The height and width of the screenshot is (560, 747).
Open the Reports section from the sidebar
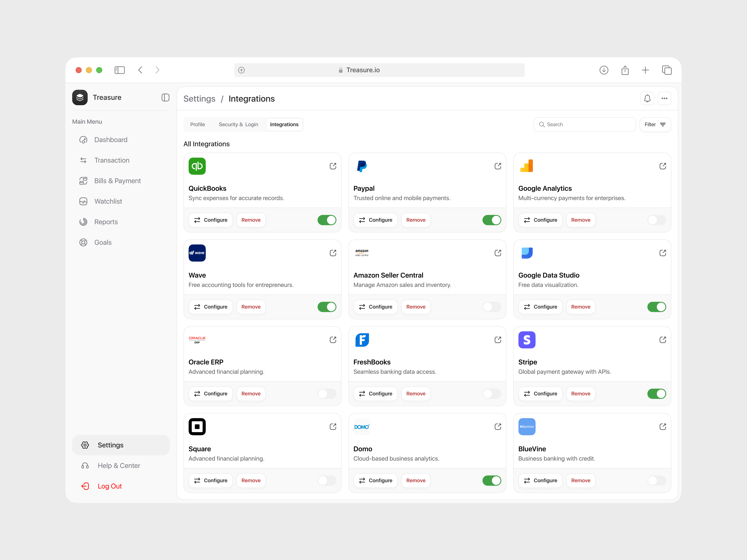pyautogui.click(x=106, y=222)
